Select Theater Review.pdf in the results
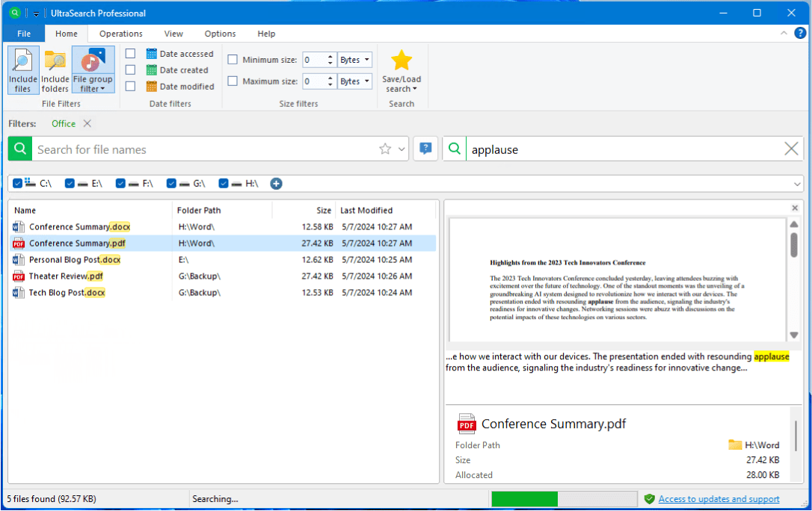 [66, 276]
